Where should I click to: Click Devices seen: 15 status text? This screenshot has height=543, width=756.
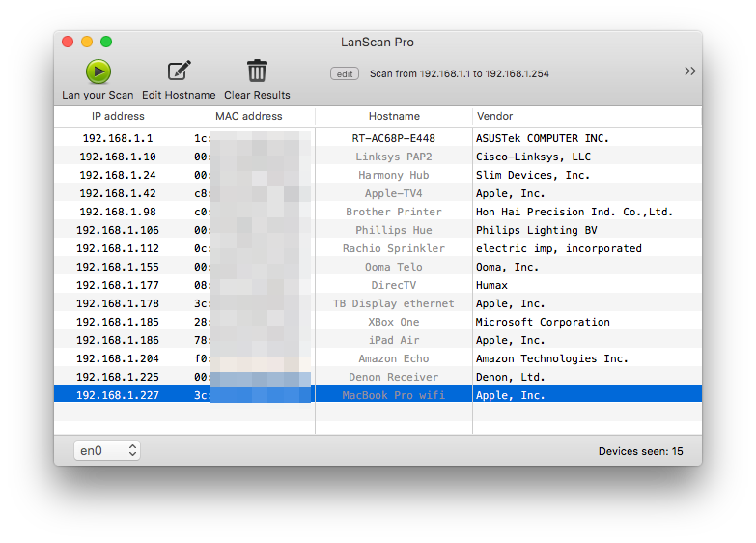pyautogui.click(x=640, y=451)
